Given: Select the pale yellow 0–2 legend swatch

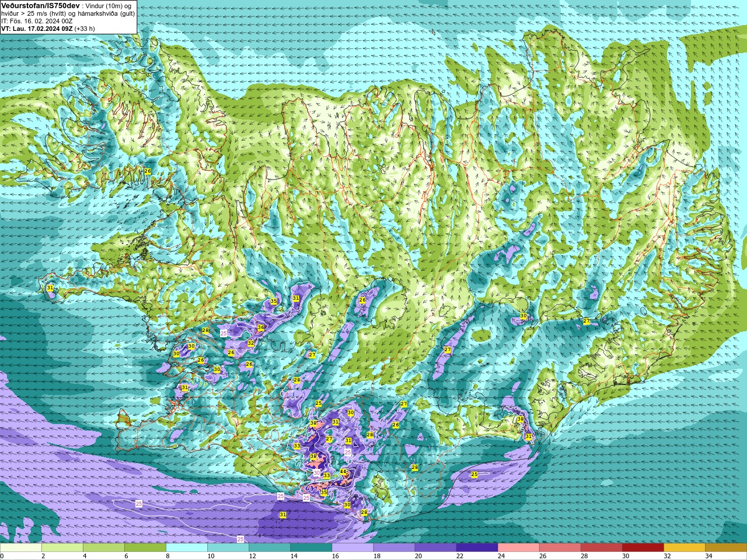Looking at the screenshot, I should [21, 548].
